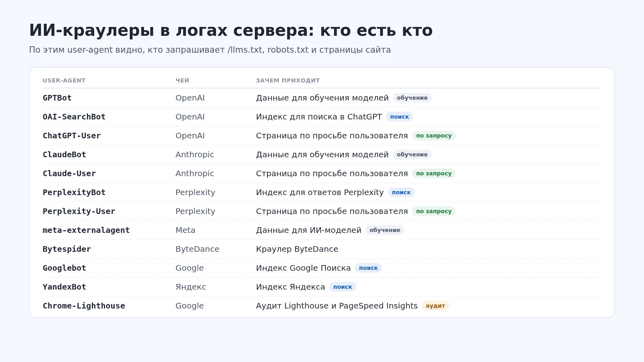Viewport: 644px width, 362px height.
Task: Select "Аудит Lighthouse и PageSpeed Insights"
Action: 337,306
